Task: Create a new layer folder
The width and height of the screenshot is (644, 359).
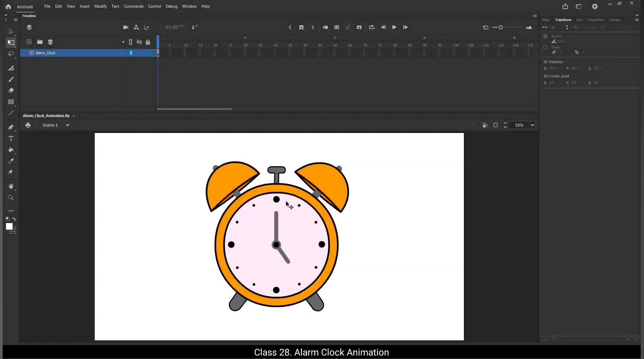Action: (40, 42)
